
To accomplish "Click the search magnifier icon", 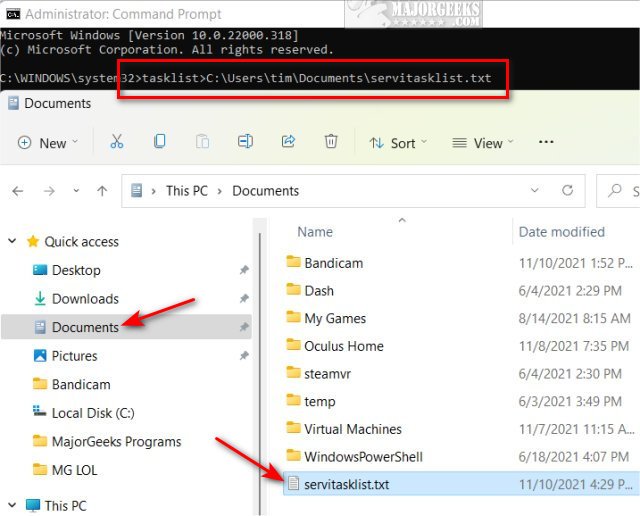I will click(x=614, y=190).
